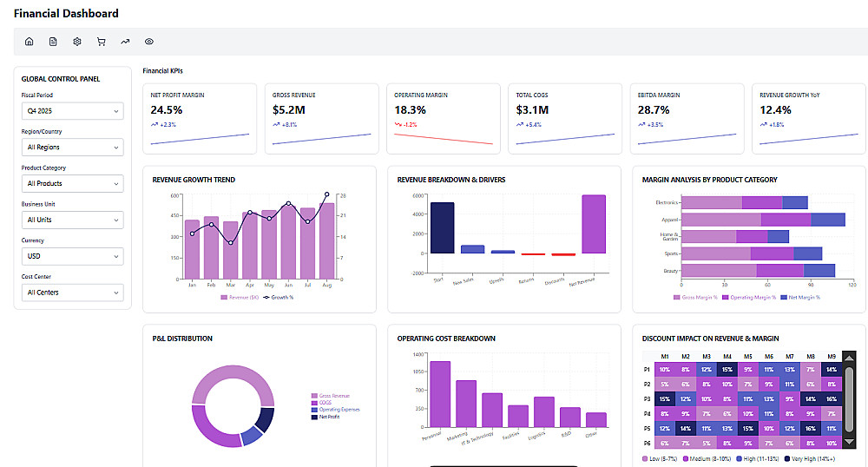Open the settings gear icon
868x467 pixels.
coord(77,42)
